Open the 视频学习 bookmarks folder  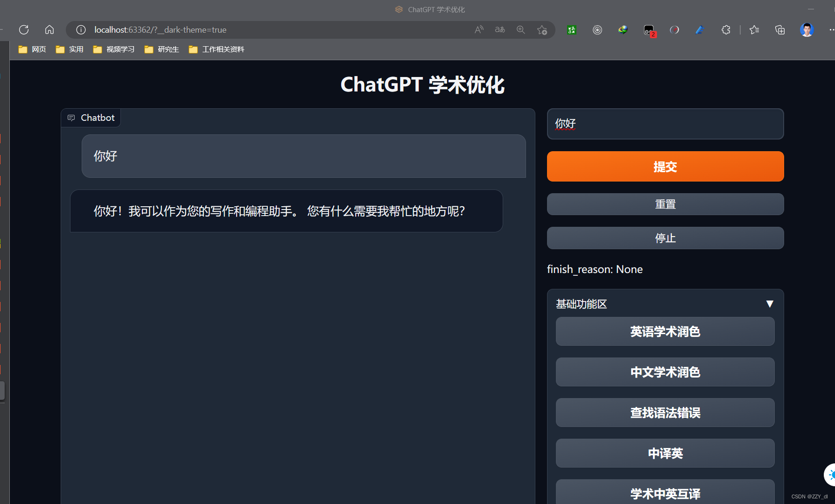114,49
